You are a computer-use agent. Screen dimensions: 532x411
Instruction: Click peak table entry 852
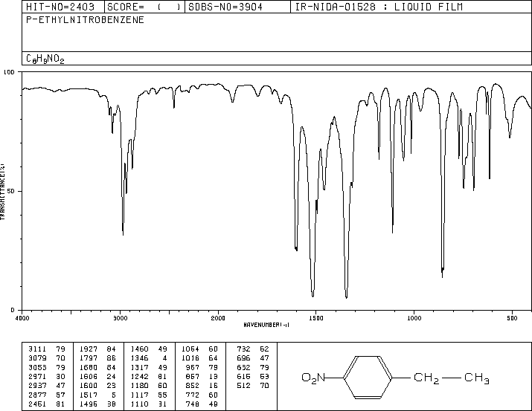[193, 386]
